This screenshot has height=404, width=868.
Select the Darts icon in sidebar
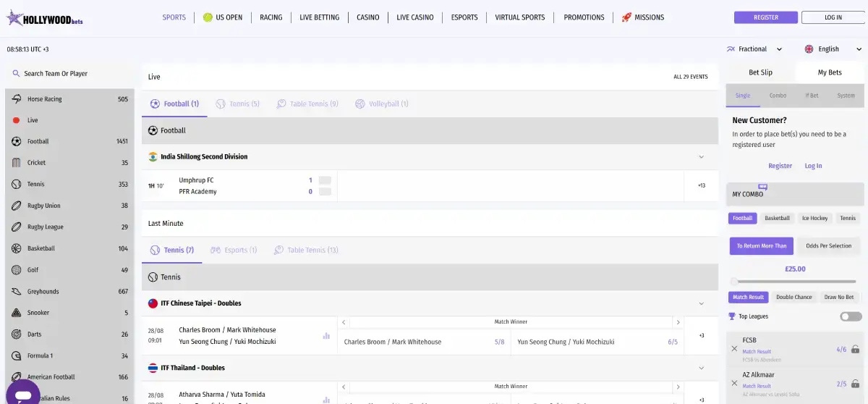click(16, 334)
